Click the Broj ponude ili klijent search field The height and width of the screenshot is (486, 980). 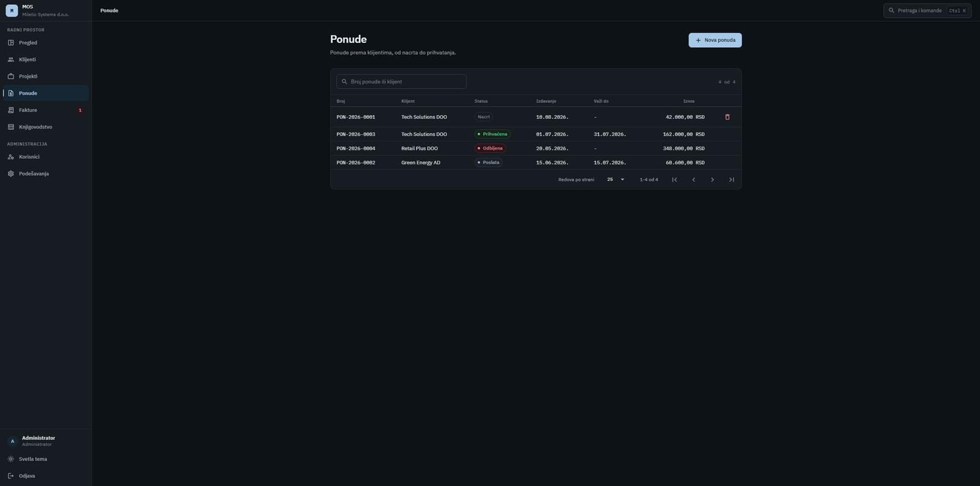tap(401, 82)
